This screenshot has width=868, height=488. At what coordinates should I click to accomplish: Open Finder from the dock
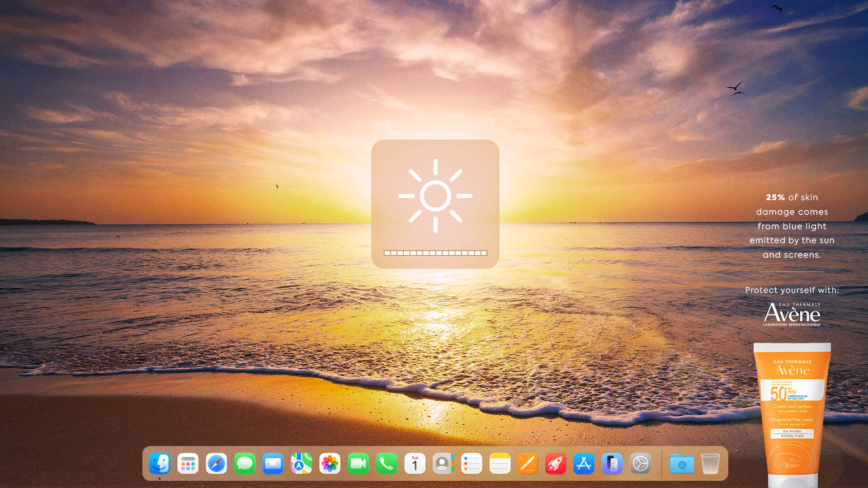160,464
